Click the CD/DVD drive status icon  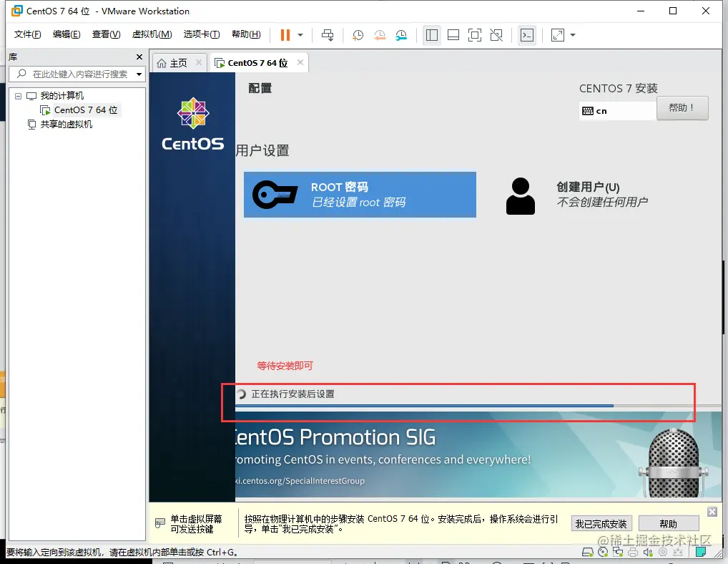coord(603,552)
